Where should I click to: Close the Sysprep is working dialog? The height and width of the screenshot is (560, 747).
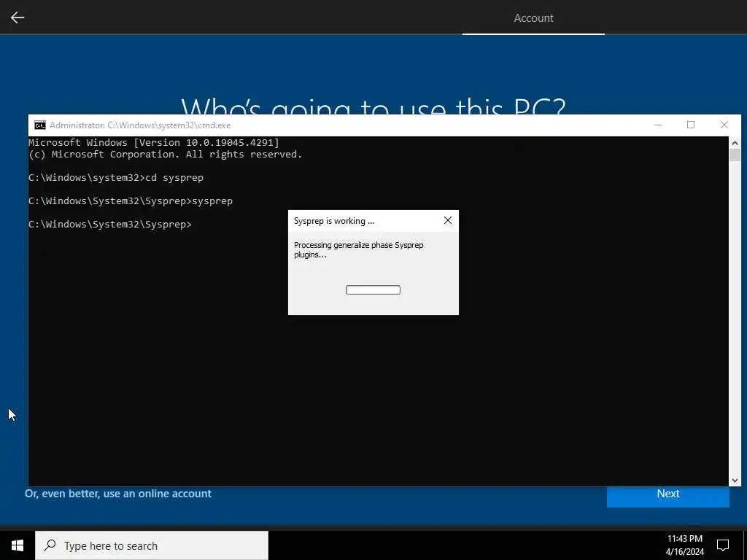(448, 220)
